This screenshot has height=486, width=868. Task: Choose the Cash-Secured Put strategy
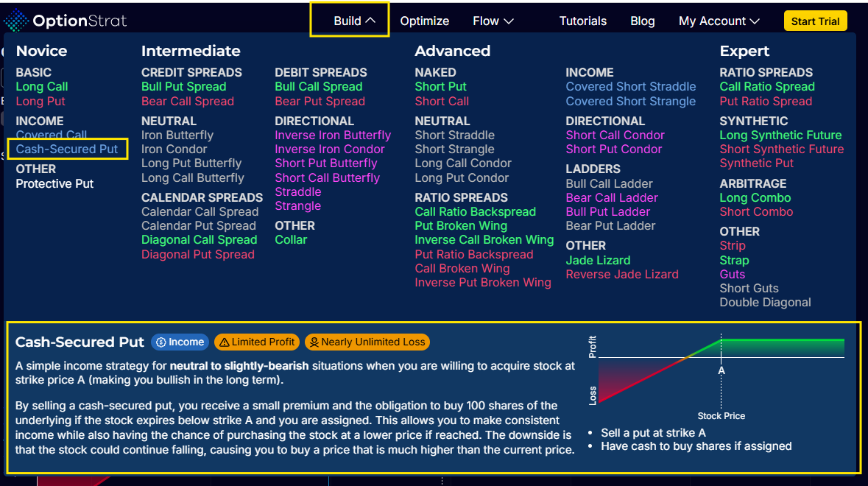[67, 149]
